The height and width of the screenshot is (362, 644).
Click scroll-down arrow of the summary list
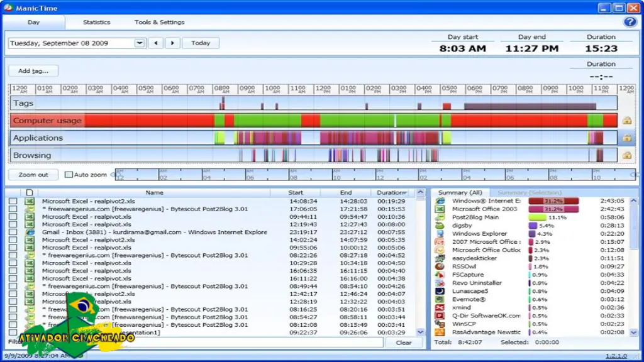pos(634,332)
